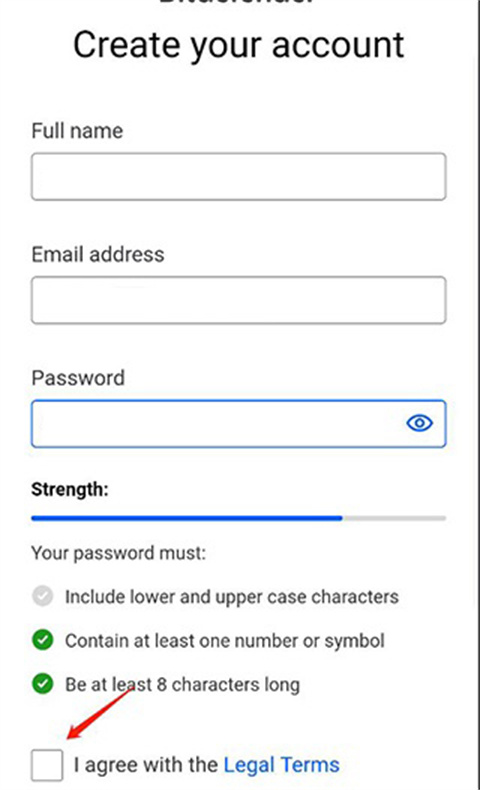The height and width of the screenshot is (790, 480).
Task: Click the Email address label
Action: (98, 254)
